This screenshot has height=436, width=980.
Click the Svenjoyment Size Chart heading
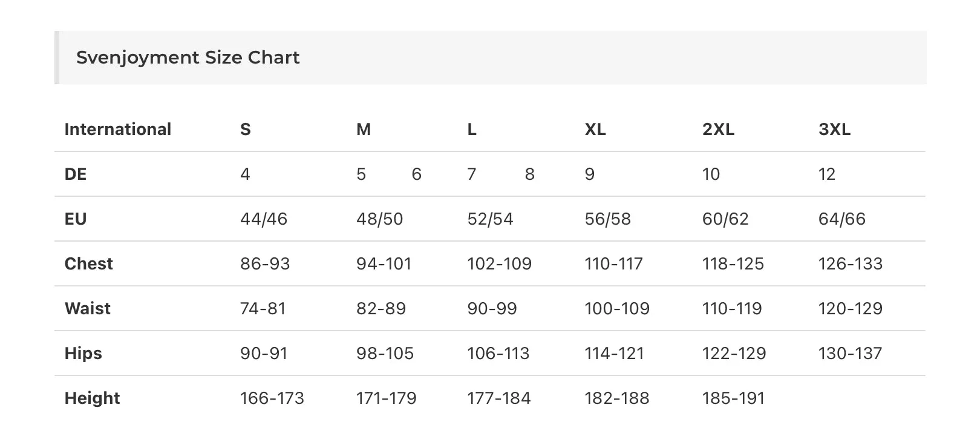(188, 58)
